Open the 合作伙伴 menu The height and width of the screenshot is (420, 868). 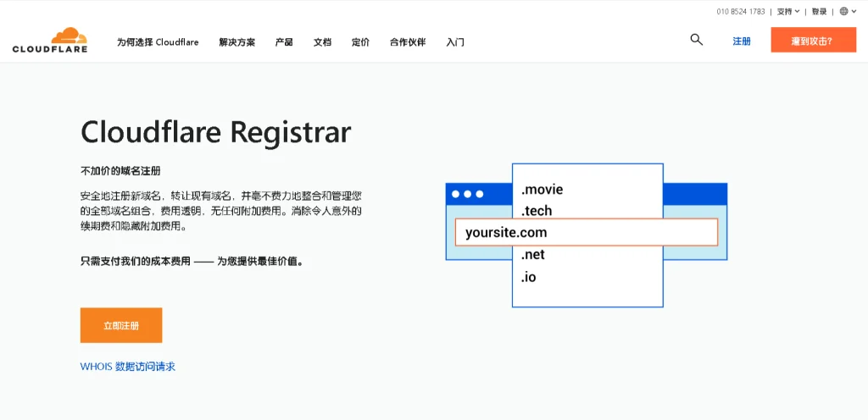[408, 41]
